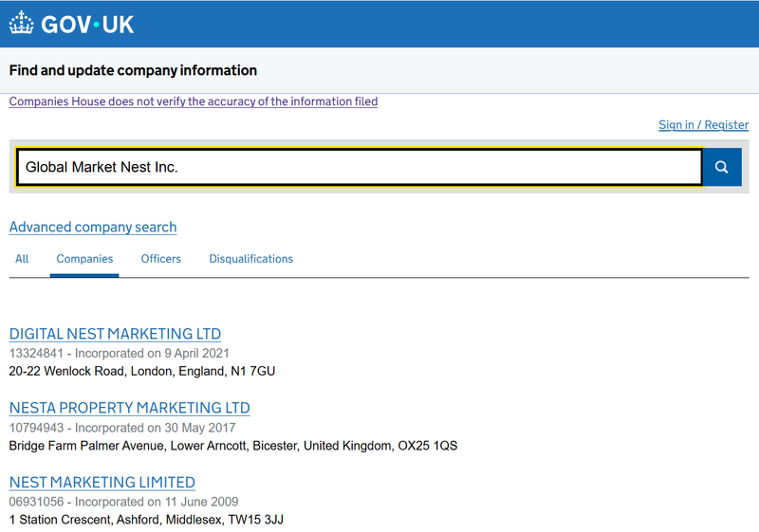Screen dimensions: 759x532
Task: Click the GOV.UK crown logo
Action: [21, 23]
